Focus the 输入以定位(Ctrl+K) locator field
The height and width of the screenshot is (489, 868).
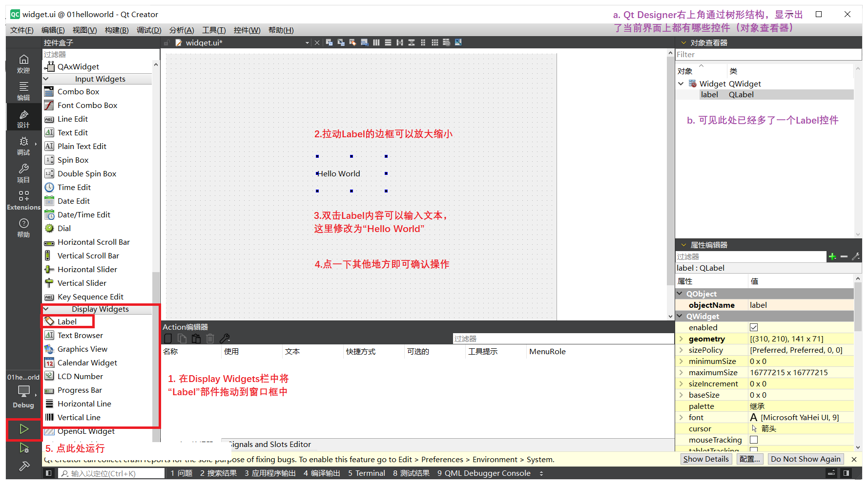pos(112,473)
